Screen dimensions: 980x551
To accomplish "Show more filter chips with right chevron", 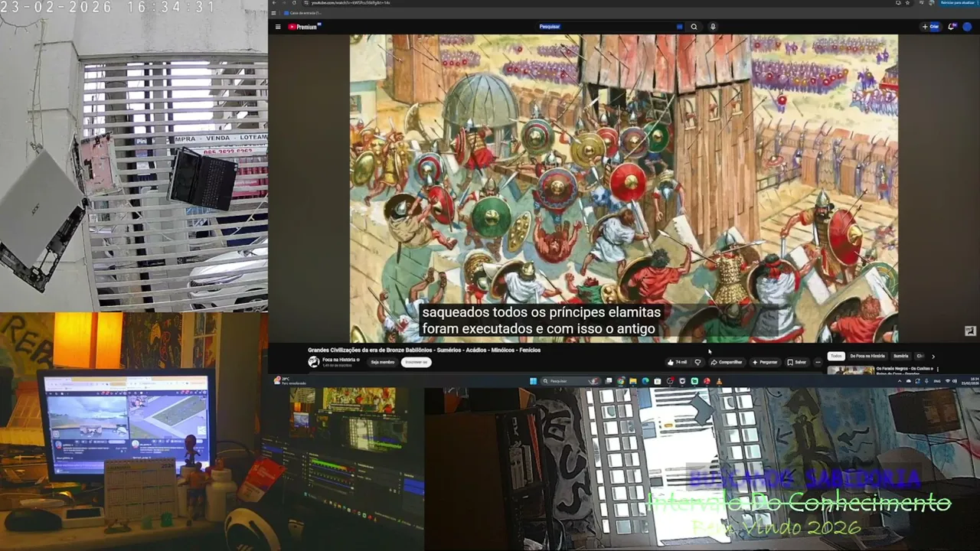I will [933, 356].
